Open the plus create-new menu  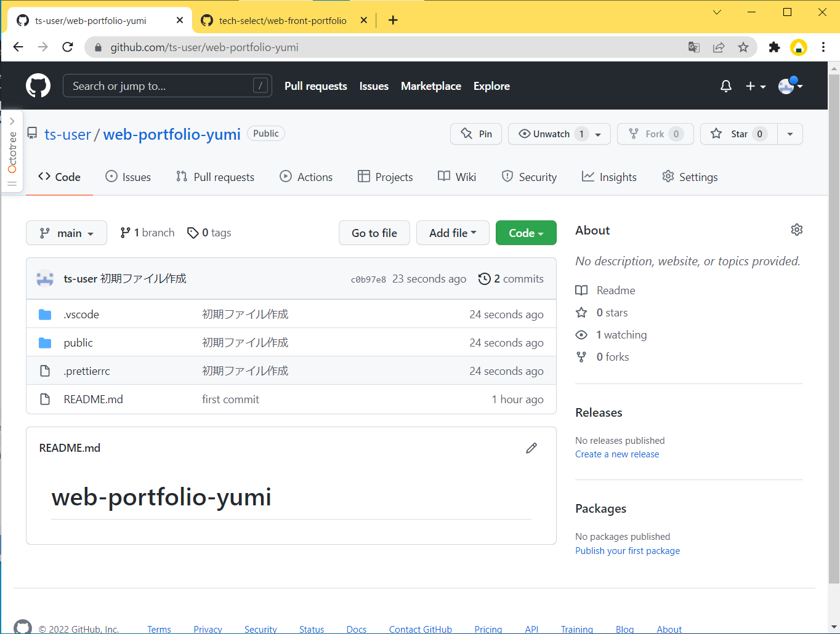coord(756,86)
